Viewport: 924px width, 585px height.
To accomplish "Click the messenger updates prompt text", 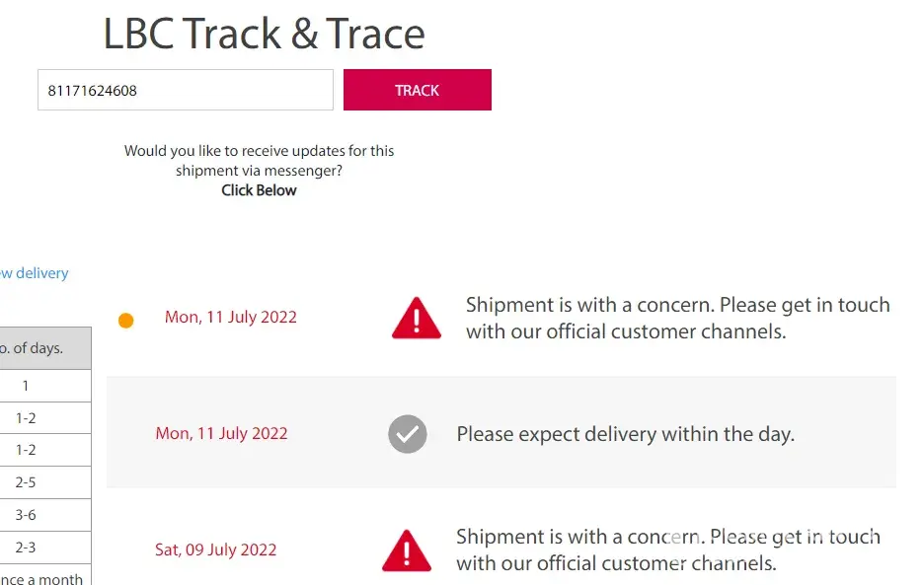I will pos(259,160).
